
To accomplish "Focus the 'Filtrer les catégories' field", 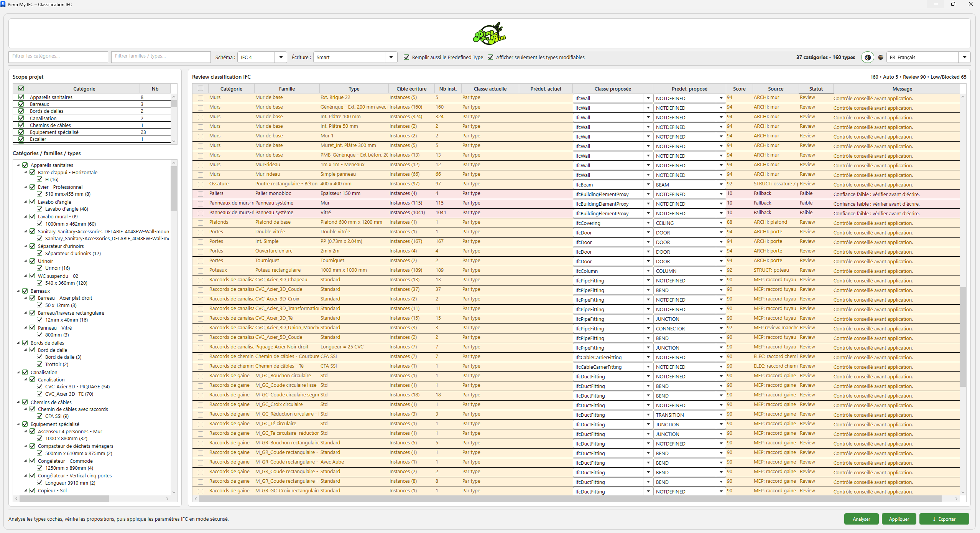I will (58, 57).
